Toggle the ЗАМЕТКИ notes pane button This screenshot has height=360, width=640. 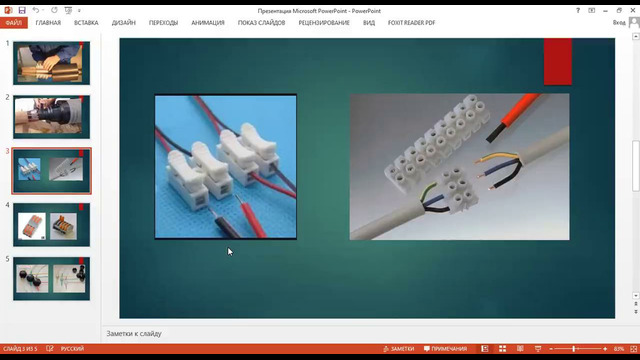pyautogui.click(x=399, y=349)
